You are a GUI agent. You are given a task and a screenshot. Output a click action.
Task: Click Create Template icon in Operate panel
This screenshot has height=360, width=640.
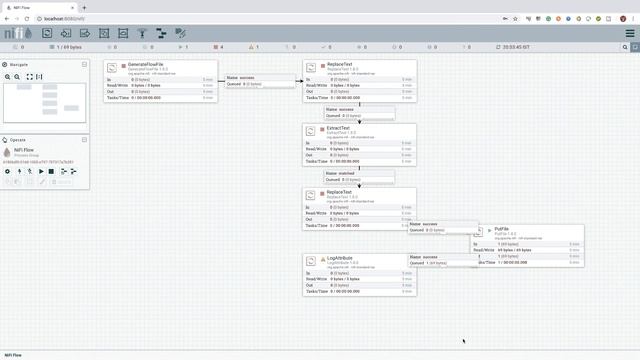[64, 171]
